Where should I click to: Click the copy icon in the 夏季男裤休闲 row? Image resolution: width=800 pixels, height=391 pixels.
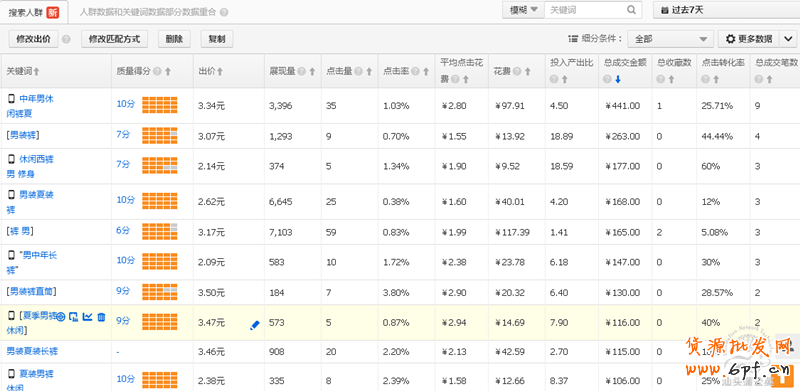74,317
